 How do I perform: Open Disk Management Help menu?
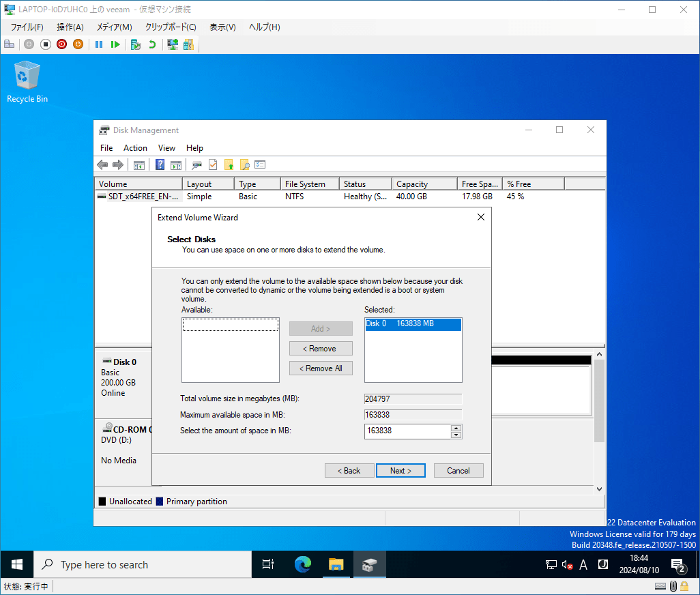[194, 148]
